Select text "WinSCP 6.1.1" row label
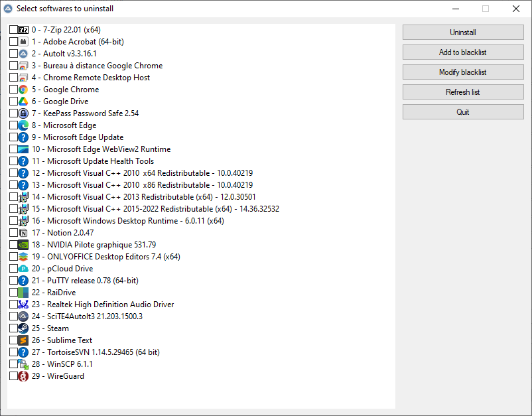This screenshot has width=532, height=416. click(70, 364)
